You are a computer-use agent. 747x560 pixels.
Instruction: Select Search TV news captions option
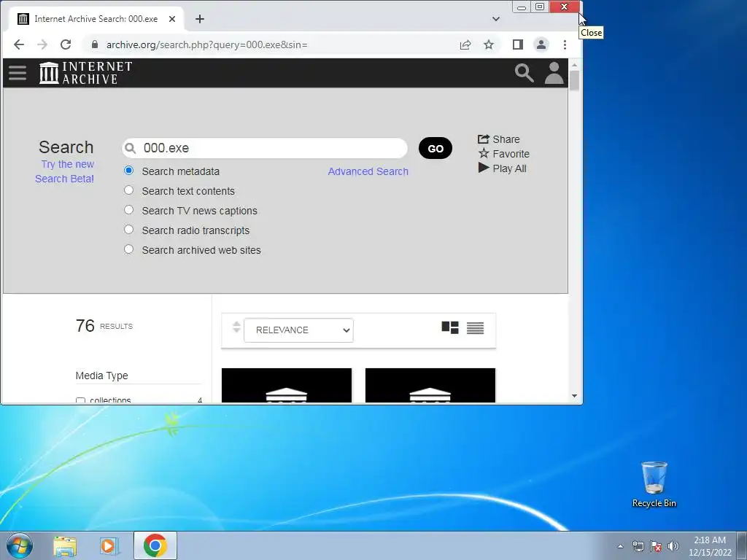point(128,210)
